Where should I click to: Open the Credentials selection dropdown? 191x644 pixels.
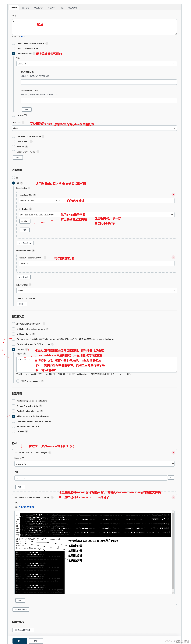[97, 214]
